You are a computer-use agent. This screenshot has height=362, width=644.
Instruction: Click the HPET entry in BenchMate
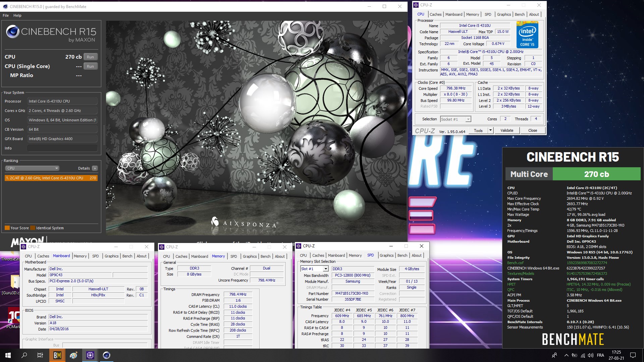(512, 284)
